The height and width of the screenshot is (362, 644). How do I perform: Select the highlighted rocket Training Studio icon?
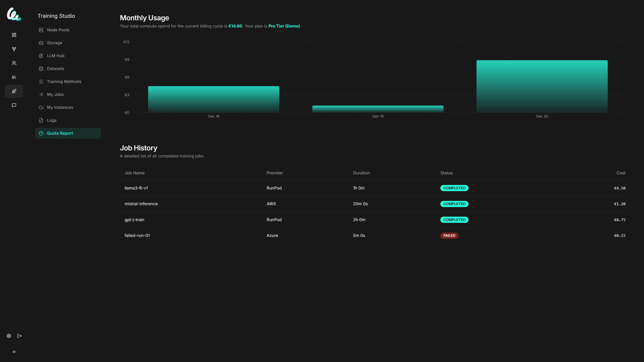14,91
